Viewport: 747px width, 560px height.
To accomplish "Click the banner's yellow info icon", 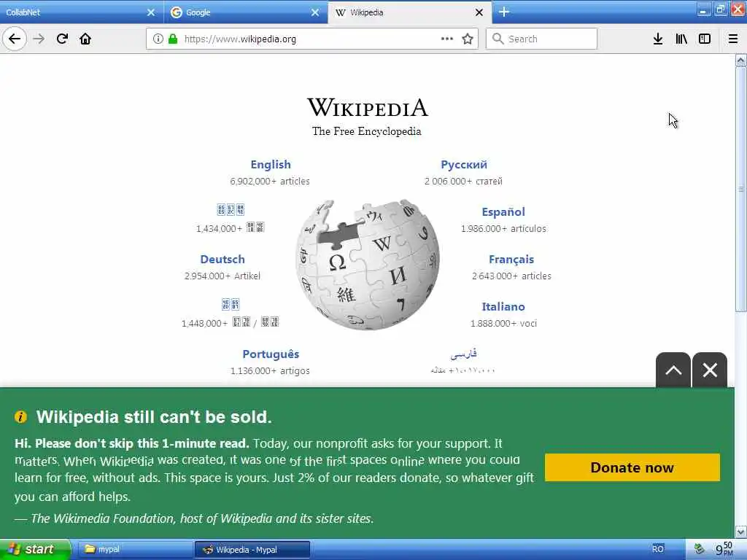I will tap(21, 416).
